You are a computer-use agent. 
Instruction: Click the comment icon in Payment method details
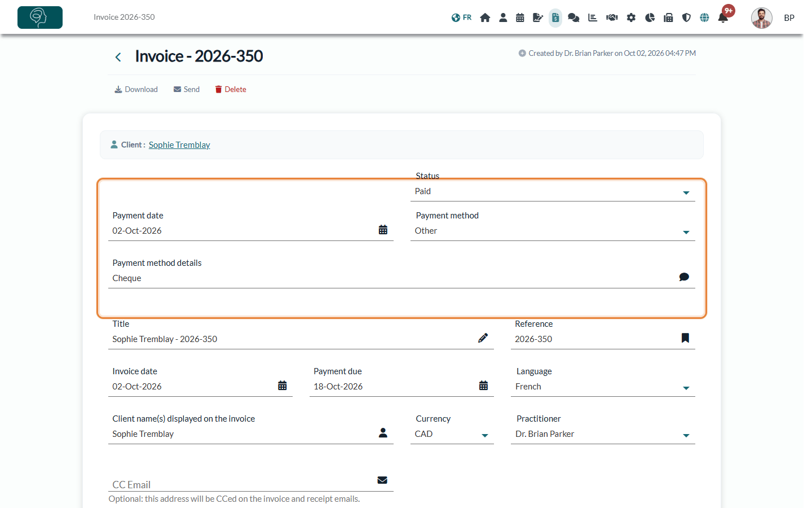coord(684,277)
